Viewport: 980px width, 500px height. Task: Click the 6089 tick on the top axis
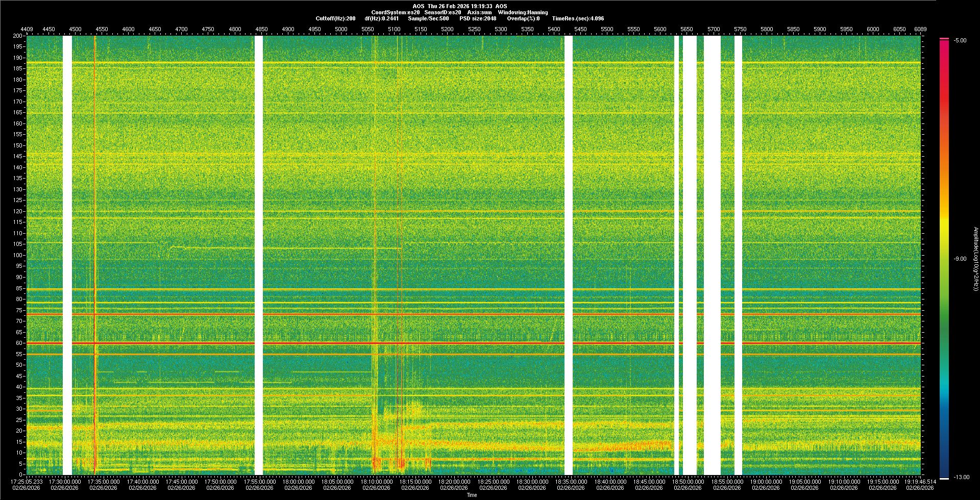tap(920, 29)
